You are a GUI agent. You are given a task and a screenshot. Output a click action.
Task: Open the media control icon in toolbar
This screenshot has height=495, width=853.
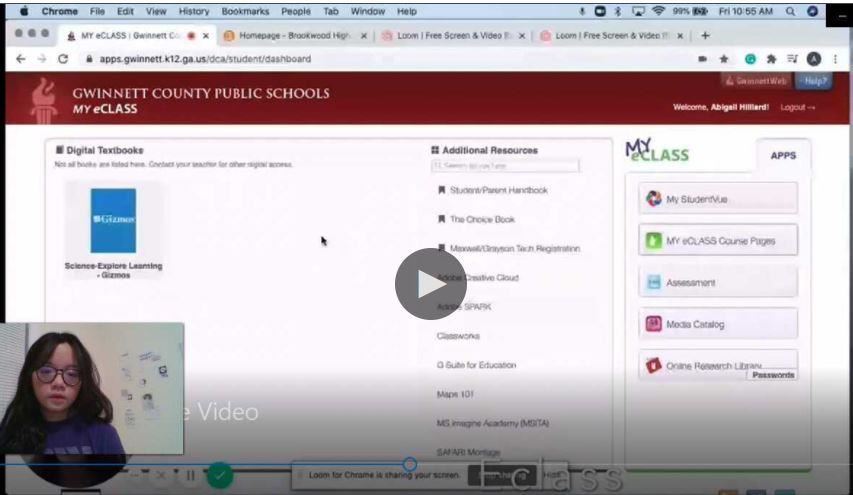(x=792, y=59)
